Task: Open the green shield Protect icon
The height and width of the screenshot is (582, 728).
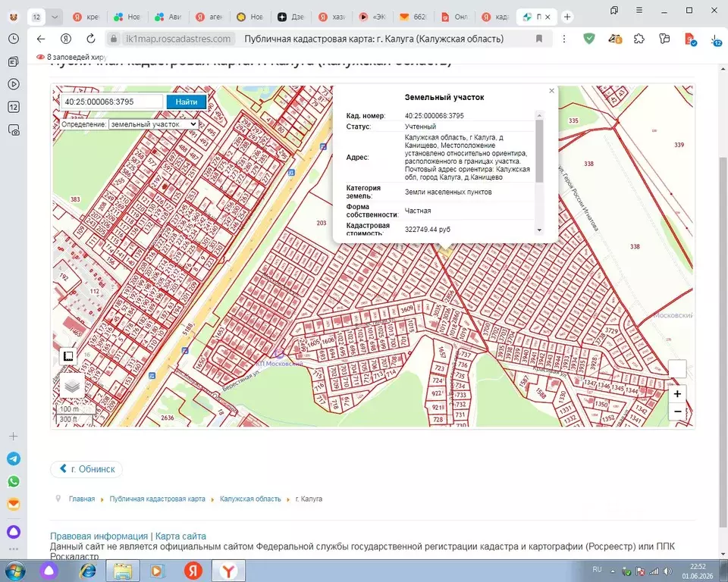Action: [589, 39]
